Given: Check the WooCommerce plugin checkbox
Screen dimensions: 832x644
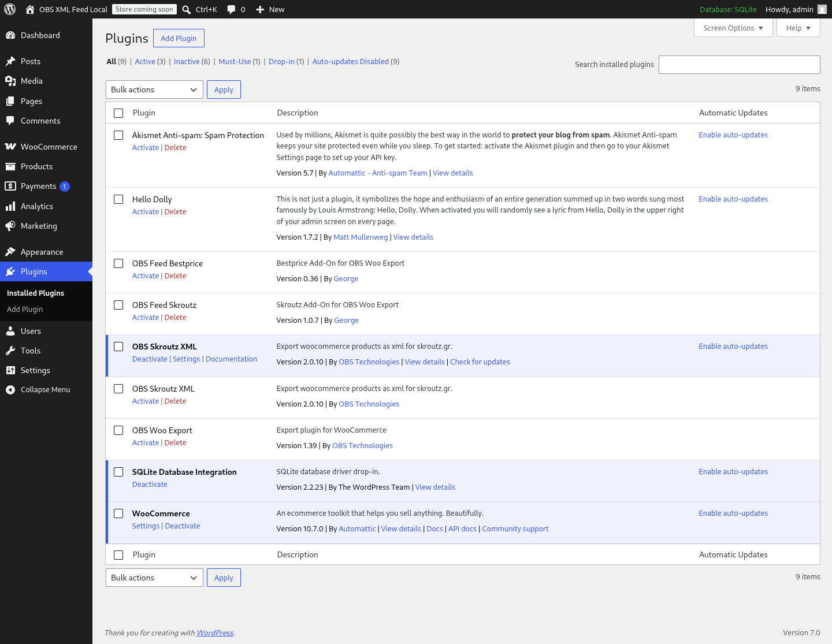Looking at the screenshot, I should pos(118,513).
